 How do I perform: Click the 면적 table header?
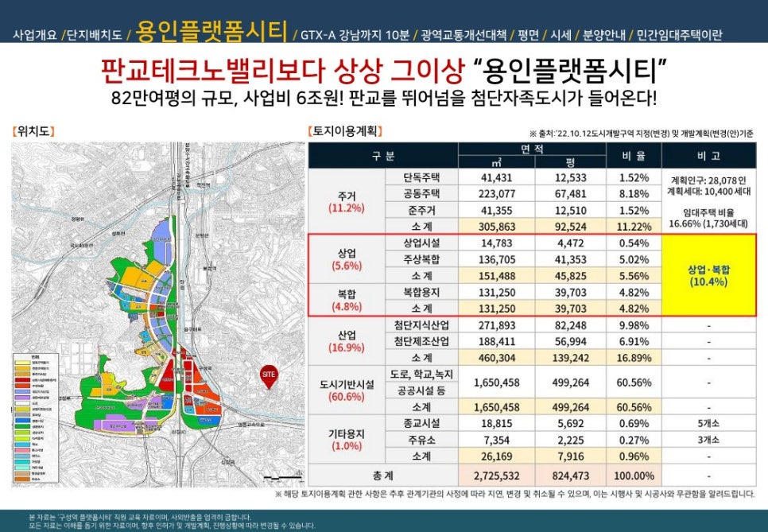click(x=532, y=149)
